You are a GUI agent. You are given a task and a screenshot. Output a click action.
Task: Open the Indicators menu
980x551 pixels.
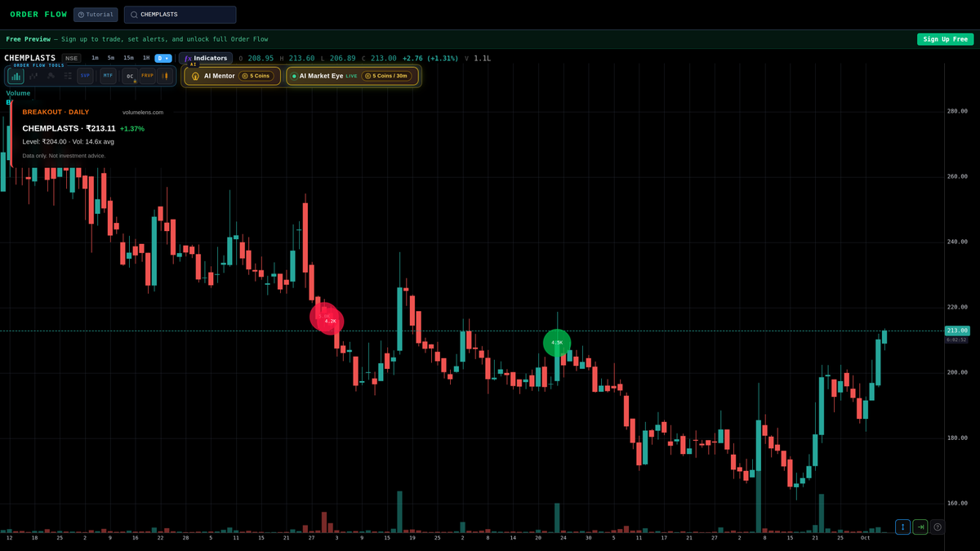[x=206, y=58]
